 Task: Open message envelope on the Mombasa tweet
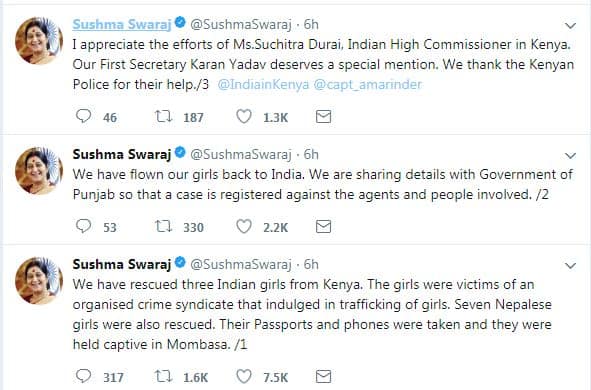pyautogui.click(x=323, y=377)
